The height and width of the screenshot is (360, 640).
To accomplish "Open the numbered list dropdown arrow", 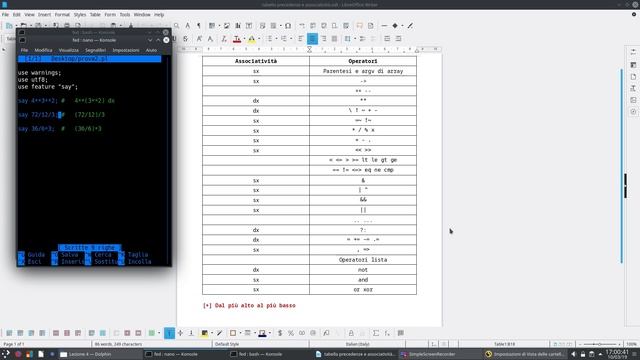I will [x=291, y=39].
